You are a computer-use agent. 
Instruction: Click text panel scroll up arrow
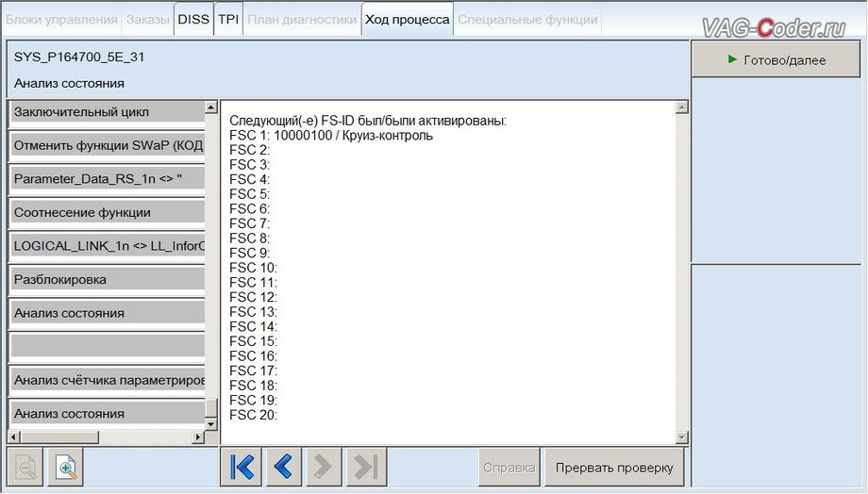[x=682, y=107]
